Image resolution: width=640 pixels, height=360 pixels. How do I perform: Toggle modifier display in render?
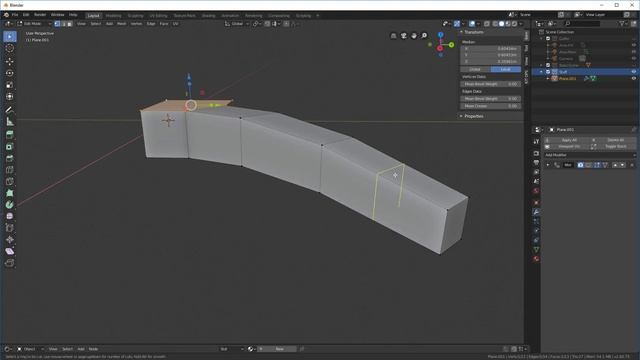[580, 165]
